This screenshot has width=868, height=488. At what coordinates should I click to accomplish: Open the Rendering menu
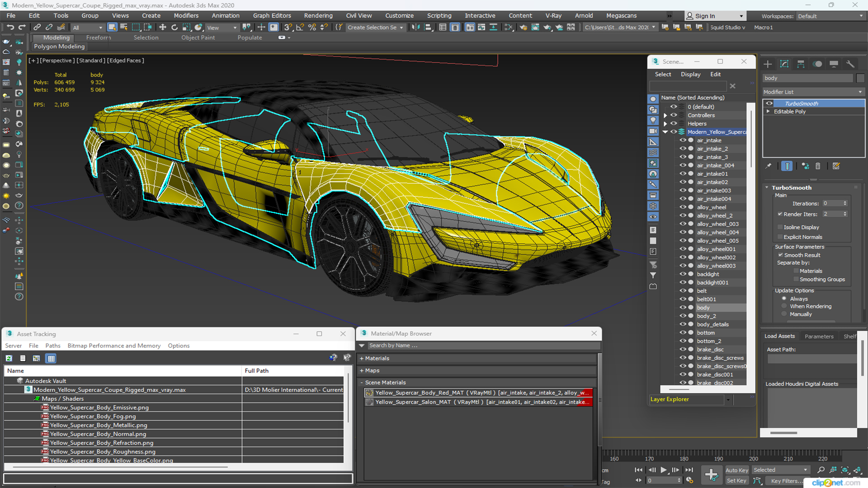click(318, 15)
